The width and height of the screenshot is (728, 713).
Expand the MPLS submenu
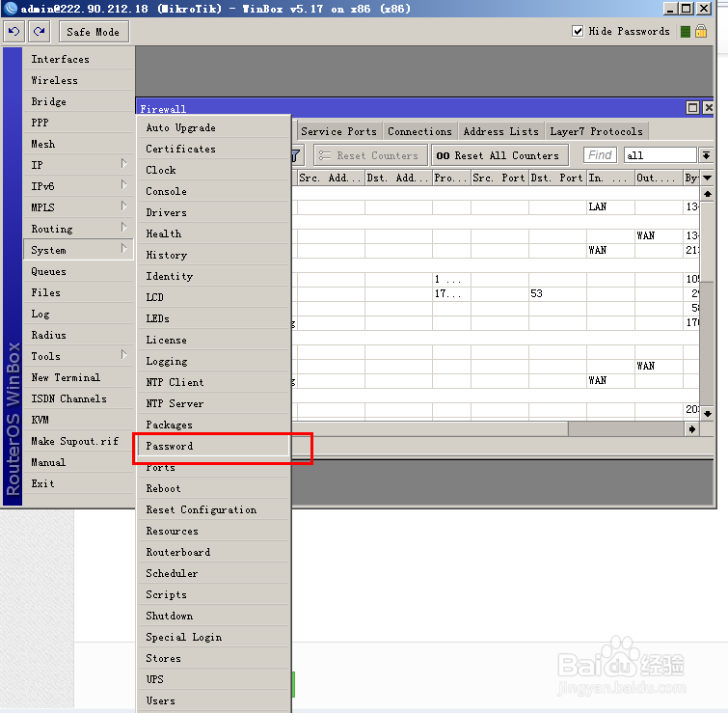[x=78, y=207]
